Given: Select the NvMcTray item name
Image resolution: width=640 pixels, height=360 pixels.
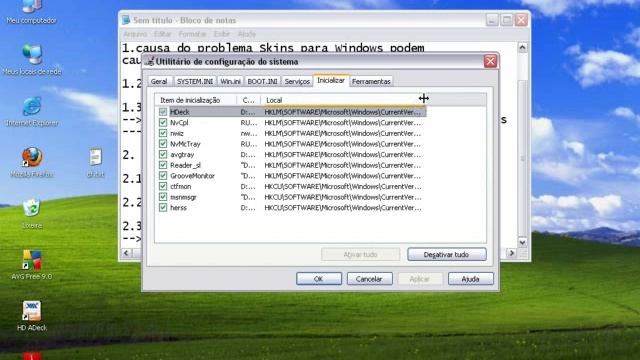Looking at the screenshot, I should pyautogui.click(x=185, y=144).
